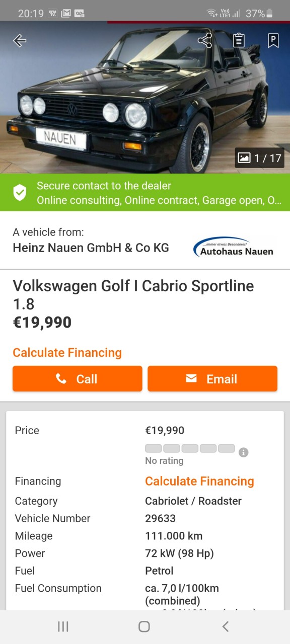Email the dealer
Image resolution: width=290 pixels, height=644 pixels.
[x=212, y=379]
